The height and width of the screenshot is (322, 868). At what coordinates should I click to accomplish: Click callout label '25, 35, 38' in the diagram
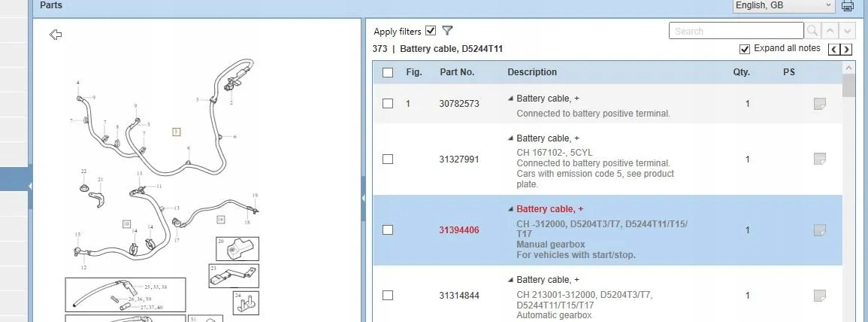tap(156, 287)
